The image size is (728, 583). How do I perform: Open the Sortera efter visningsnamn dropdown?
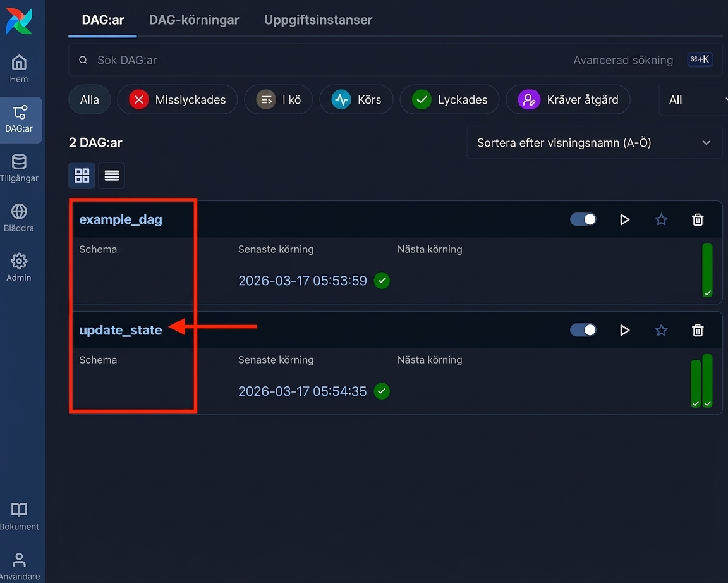594,143
